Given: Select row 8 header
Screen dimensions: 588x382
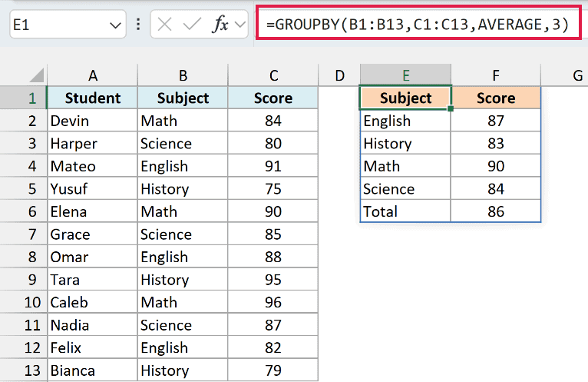Looking at the screenshot, I should click(23, 257).
